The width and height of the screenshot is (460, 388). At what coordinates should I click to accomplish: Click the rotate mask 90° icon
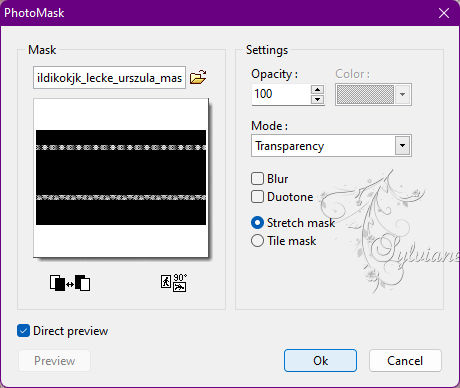tap(174, 283)
